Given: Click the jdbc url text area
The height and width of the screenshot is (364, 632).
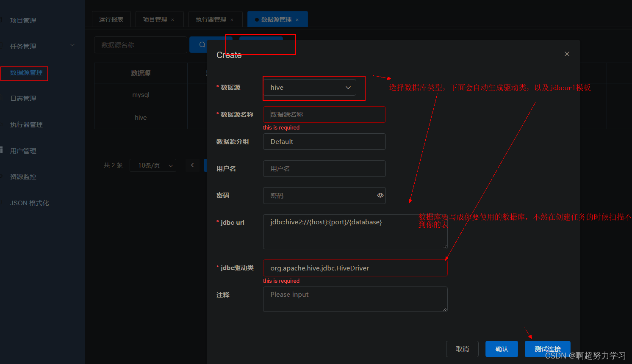Looking at the screenshot, I should pos(355,232).
